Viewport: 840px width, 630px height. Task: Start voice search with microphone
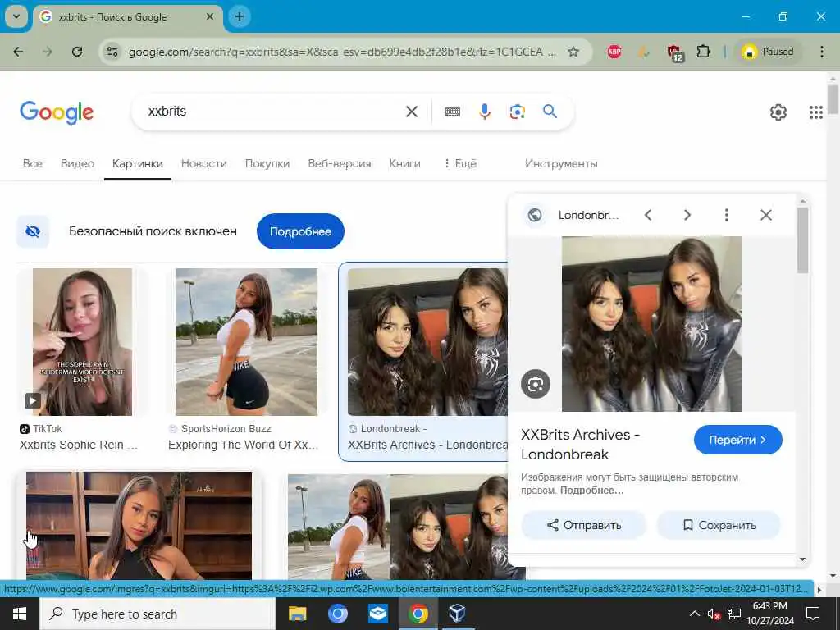tap(484, 112)
